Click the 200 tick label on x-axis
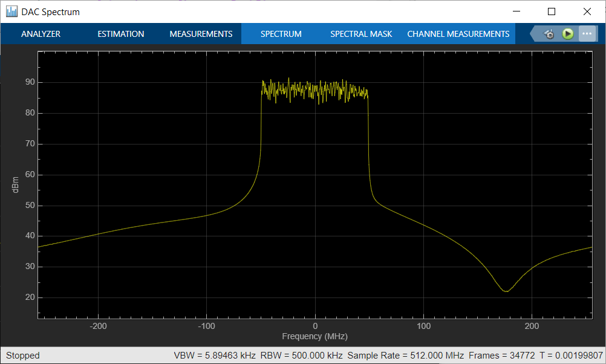Viewport: 606px width, 364px height. pos(532,326)
